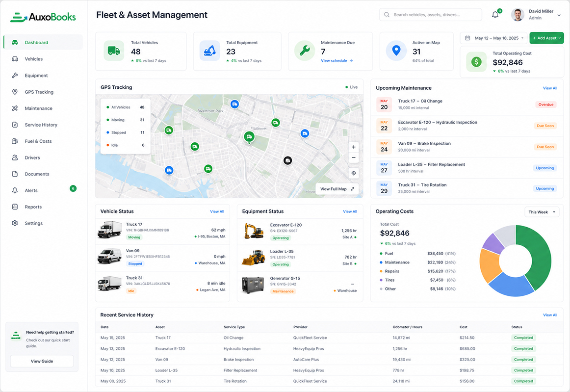Click the search vehicles, assets, drivers field
Screen dimensions: 570x392
[431, 15]
